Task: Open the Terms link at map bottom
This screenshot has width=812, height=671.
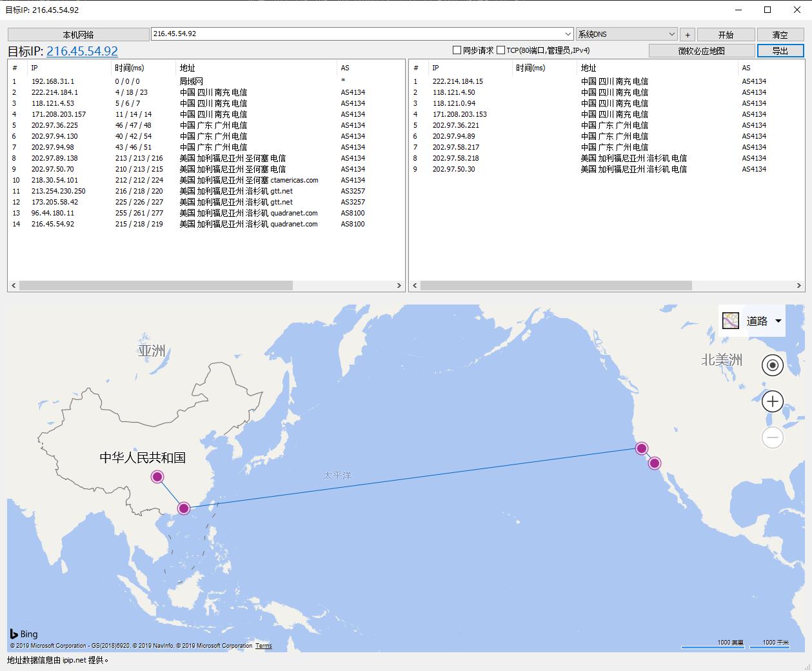Action: [x=263, y=645]
